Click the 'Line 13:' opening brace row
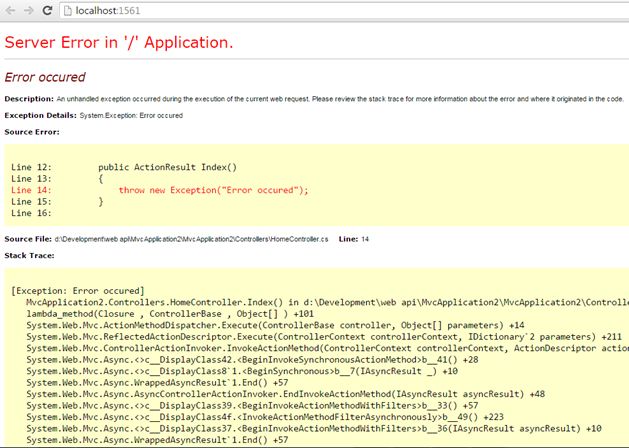 point(57,179)
